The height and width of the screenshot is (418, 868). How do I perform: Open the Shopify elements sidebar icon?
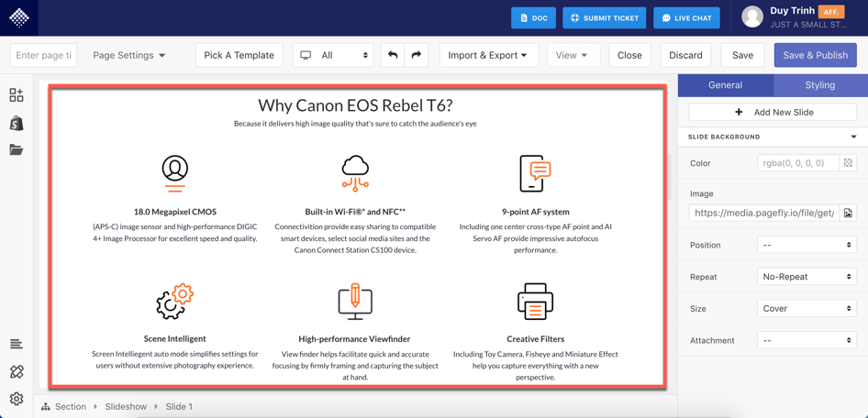[17, 123]
